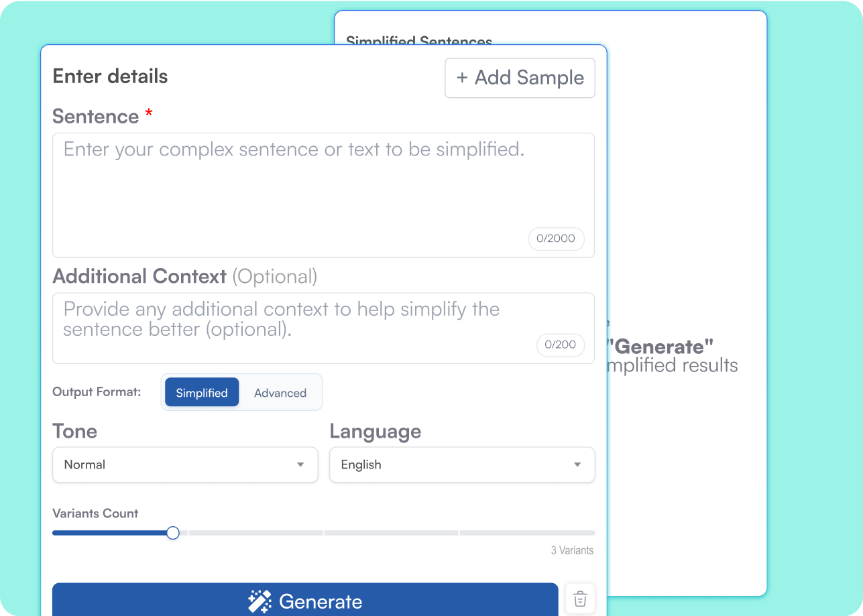Open the Language dropdown showing English

point(462,465)
